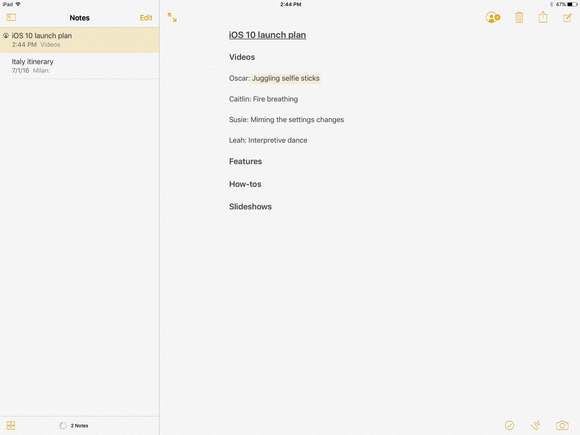Click the Notes list title

coord(80,18)
